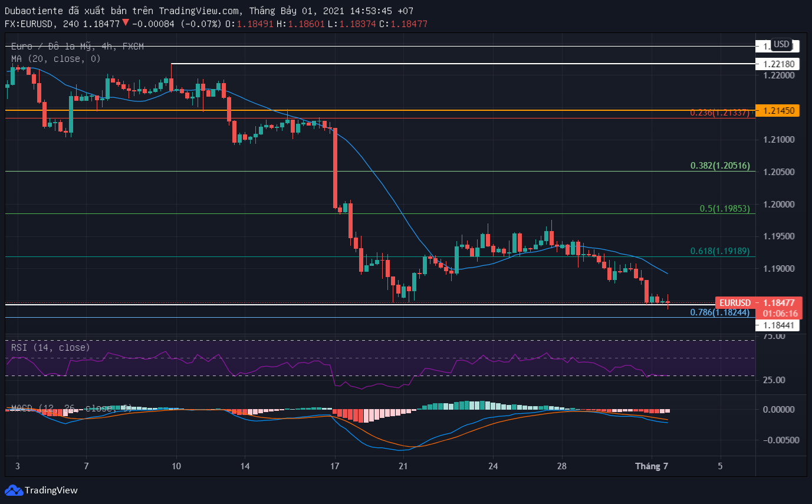The width and height of the screenshot is (812, 504).
Task: Click the 3 date axis label
Action: pyautogui.click(x=17, y=466)
